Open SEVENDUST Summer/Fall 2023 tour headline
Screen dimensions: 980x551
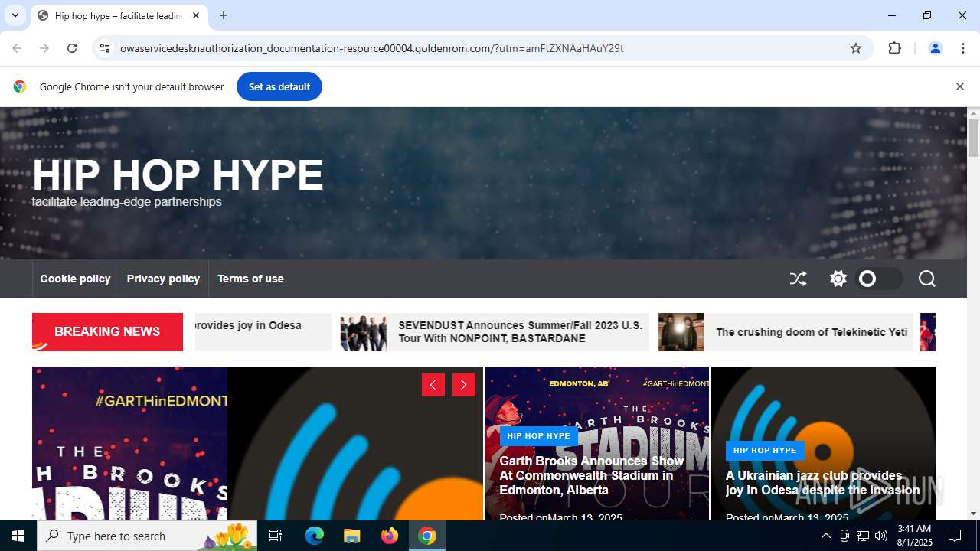tap(520, 331)
